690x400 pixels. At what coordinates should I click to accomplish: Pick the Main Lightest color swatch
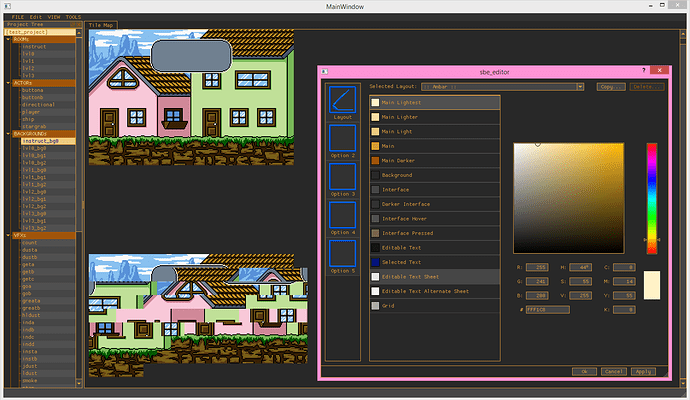point(375,103)
